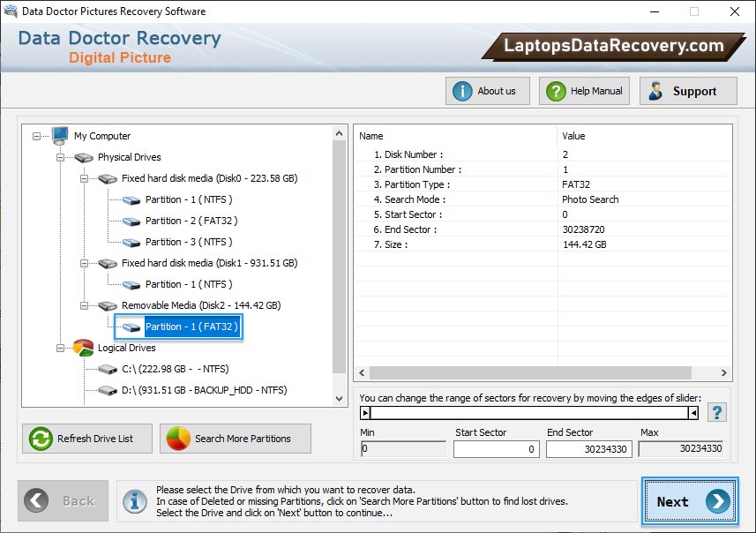Click the Size value 144.42 GB
Viewport: 756px width, 533px height.
584,244
